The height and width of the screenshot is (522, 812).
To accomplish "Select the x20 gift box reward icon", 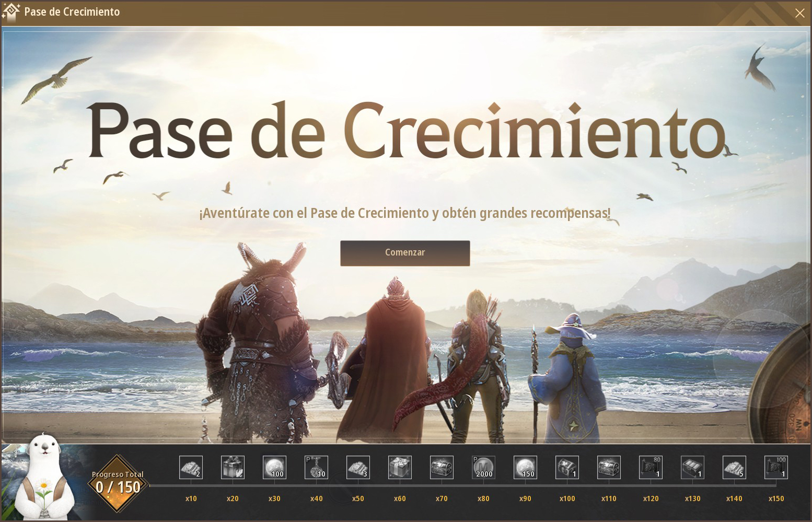I will [233, 467].
